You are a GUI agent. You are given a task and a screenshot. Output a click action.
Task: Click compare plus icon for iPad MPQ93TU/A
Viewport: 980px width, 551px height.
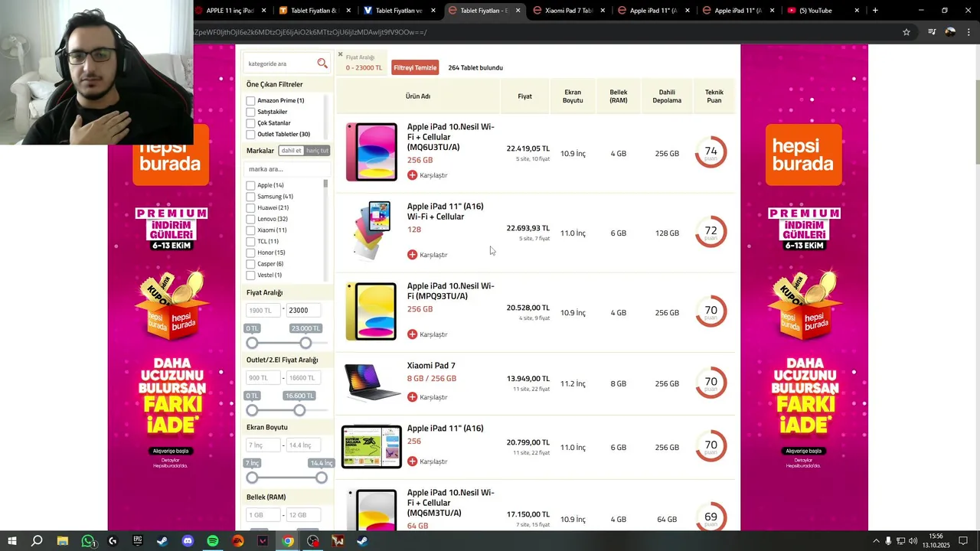[412, 334]
